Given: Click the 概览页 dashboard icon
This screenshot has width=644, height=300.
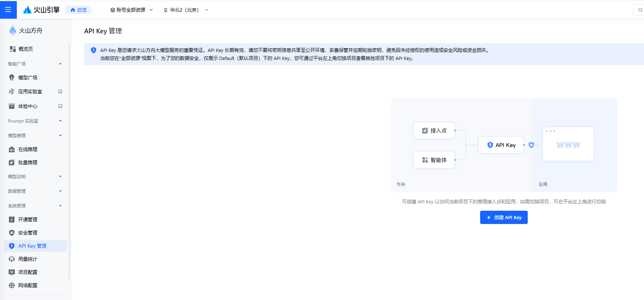Looking at the screenshot, I should [x=12, y=49].
